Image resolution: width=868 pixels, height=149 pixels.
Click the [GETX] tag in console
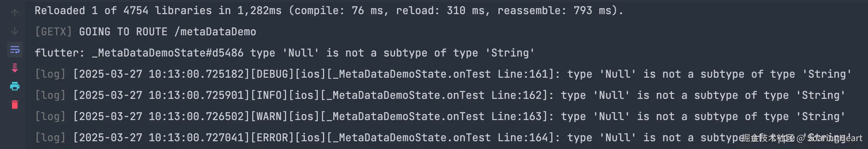[x=53, y=32]
